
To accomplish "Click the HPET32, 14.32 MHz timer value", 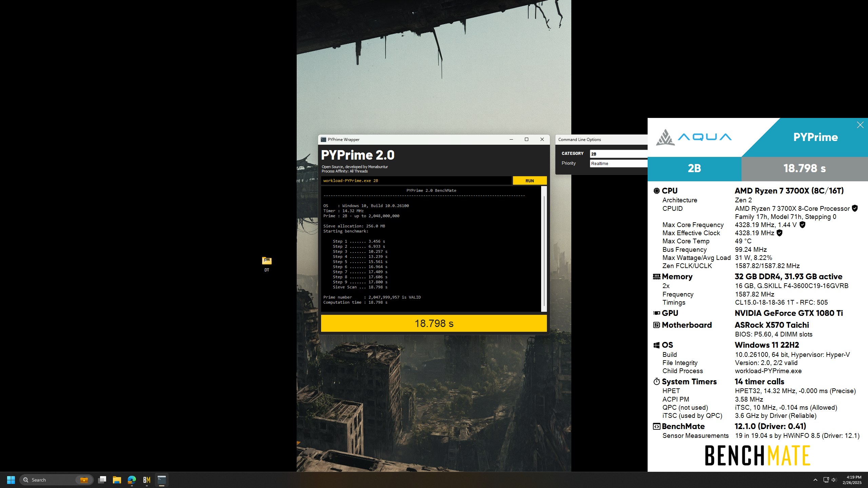I will tap(795, 391).
